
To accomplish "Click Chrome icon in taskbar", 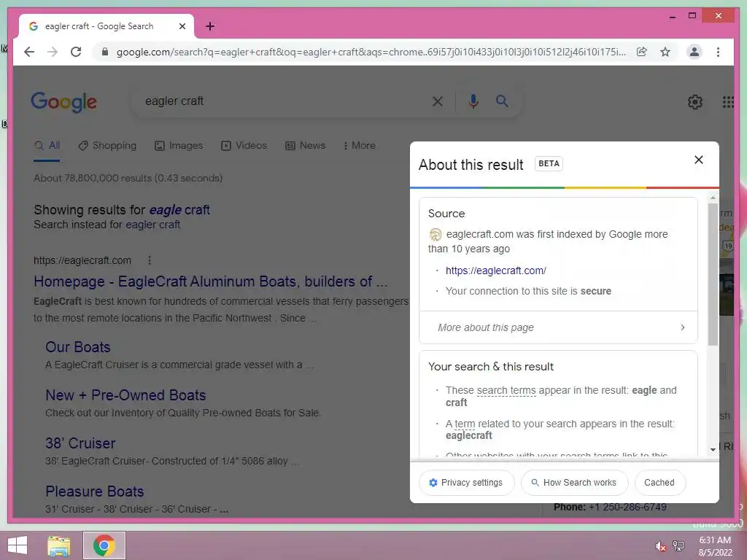I will [x=104, y=545].
